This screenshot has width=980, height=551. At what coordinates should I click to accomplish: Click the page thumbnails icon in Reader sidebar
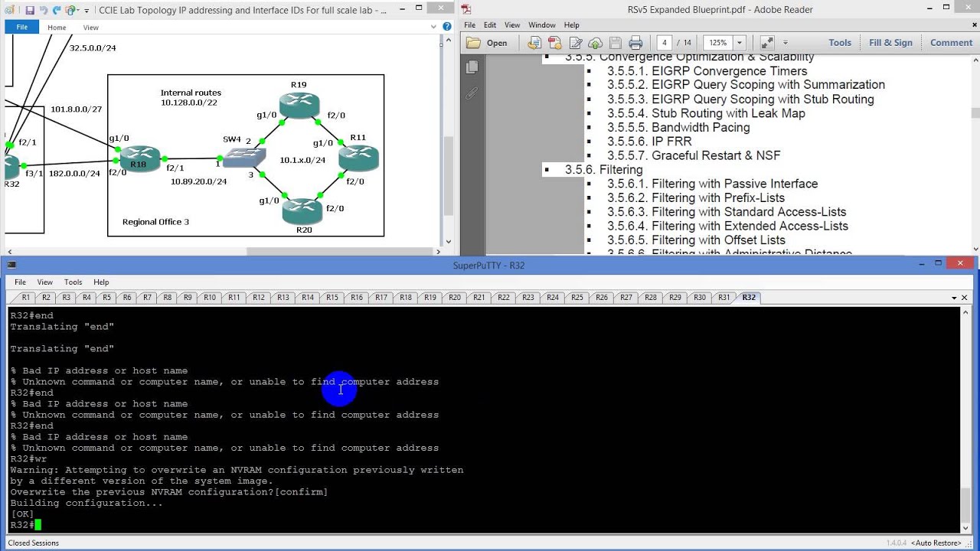(472, 67)
